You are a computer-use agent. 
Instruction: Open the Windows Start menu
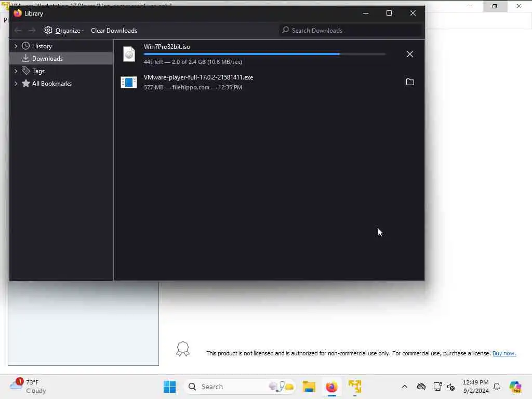(x=169, y=387)
